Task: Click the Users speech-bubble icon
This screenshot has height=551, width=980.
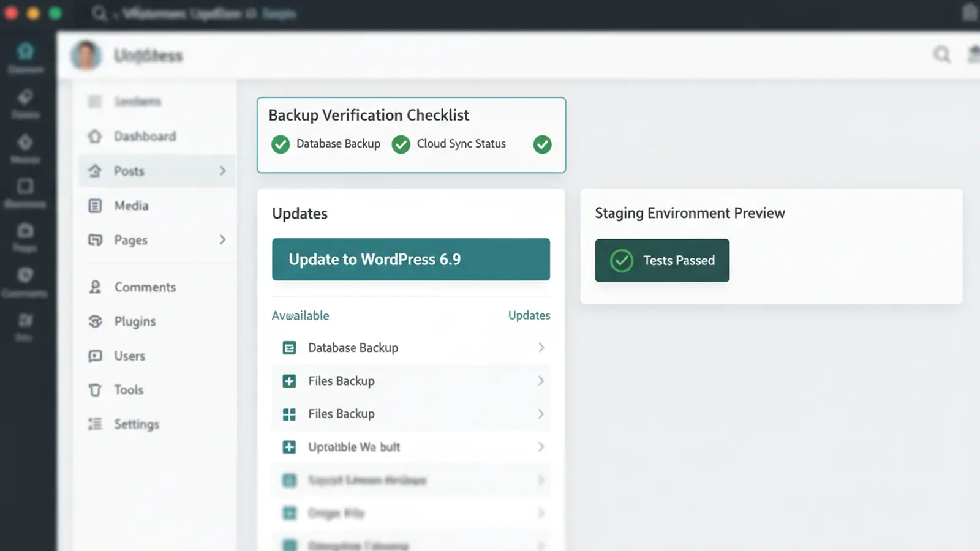Action: pyautogui.click(x=95, y=356)
